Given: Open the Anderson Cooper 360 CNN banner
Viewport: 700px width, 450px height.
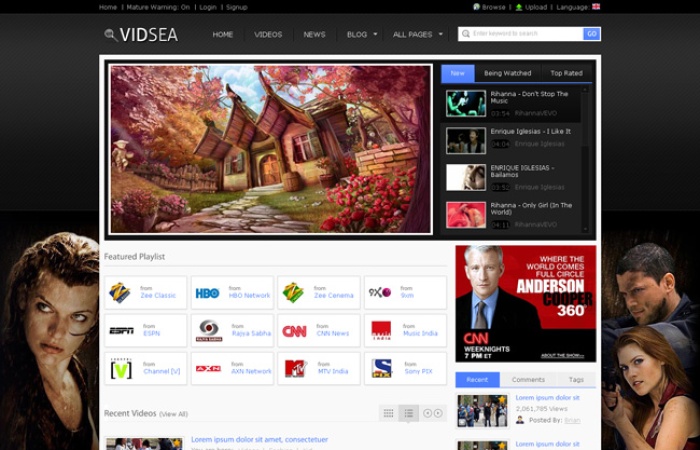Looking at the screenshot, I should click(525, 304).
